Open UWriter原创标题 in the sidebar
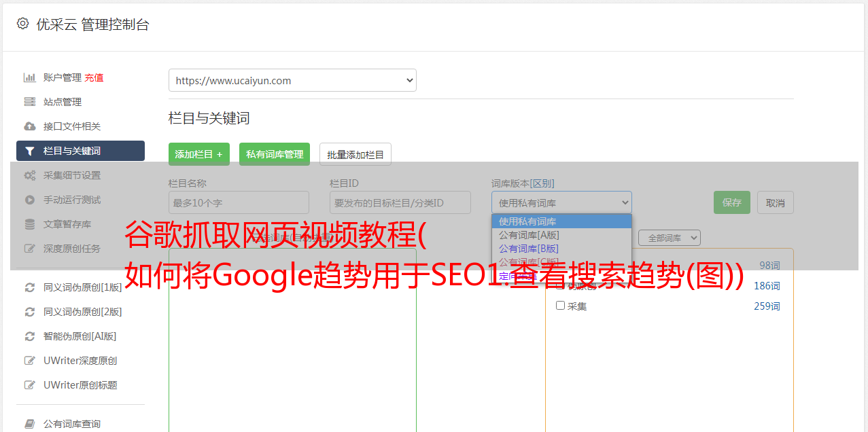 click(x=80, y=385)
